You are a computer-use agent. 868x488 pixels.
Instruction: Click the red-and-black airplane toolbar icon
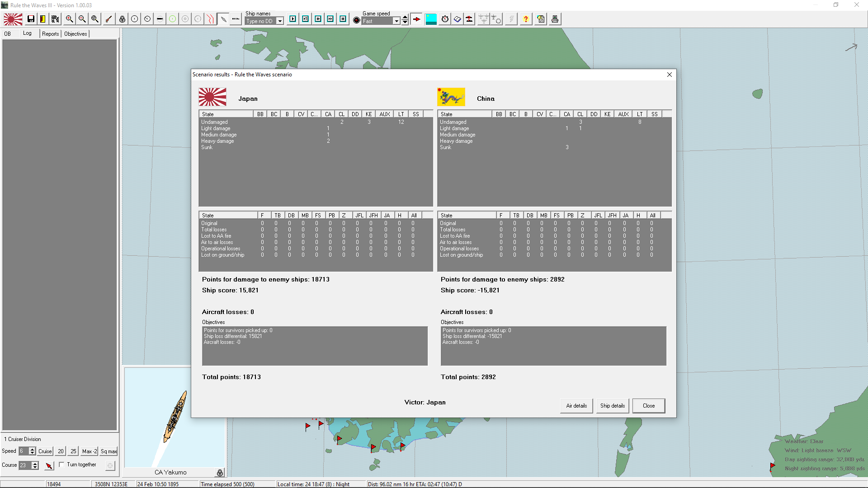click(470, 19)
